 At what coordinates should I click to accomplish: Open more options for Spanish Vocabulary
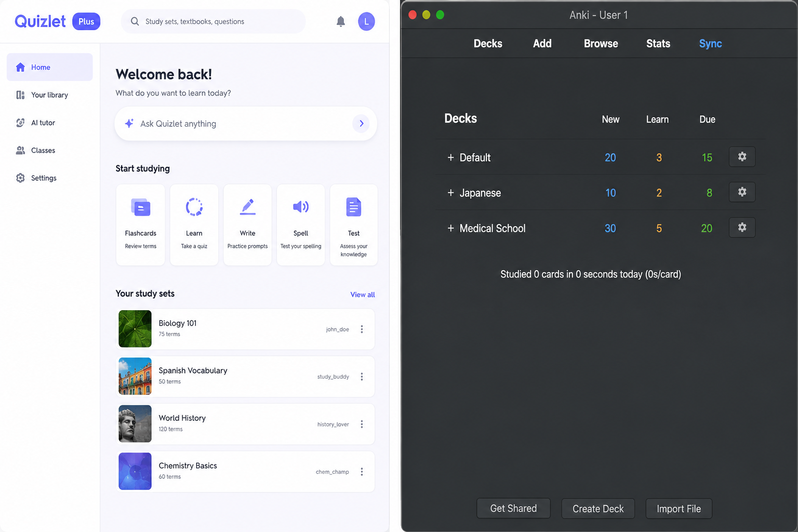tap(362, 377)
